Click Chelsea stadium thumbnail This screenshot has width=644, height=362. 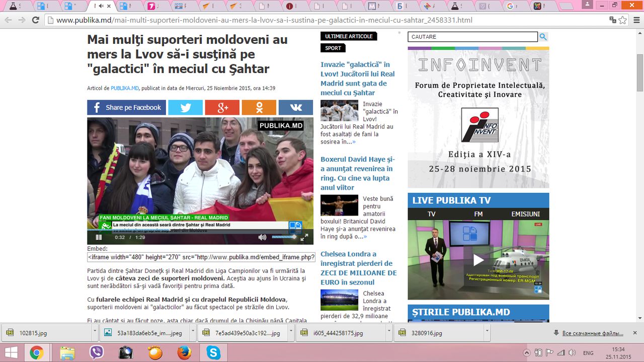(x=340, y=300)
